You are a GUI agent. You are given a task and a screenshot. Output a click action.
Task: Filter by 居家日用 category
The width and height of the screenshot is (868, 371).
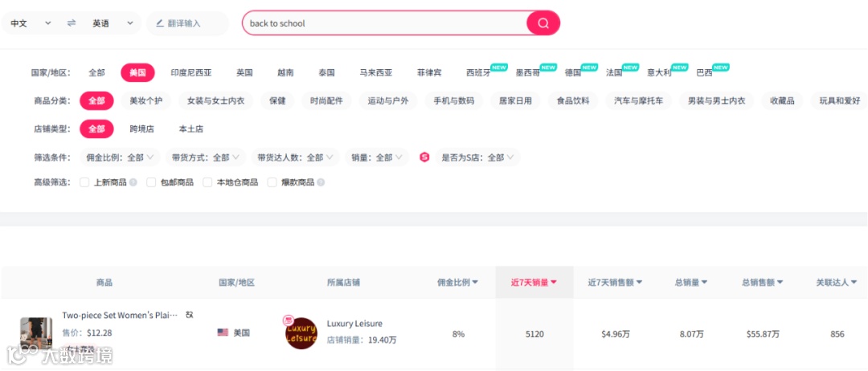click(515, 101)
